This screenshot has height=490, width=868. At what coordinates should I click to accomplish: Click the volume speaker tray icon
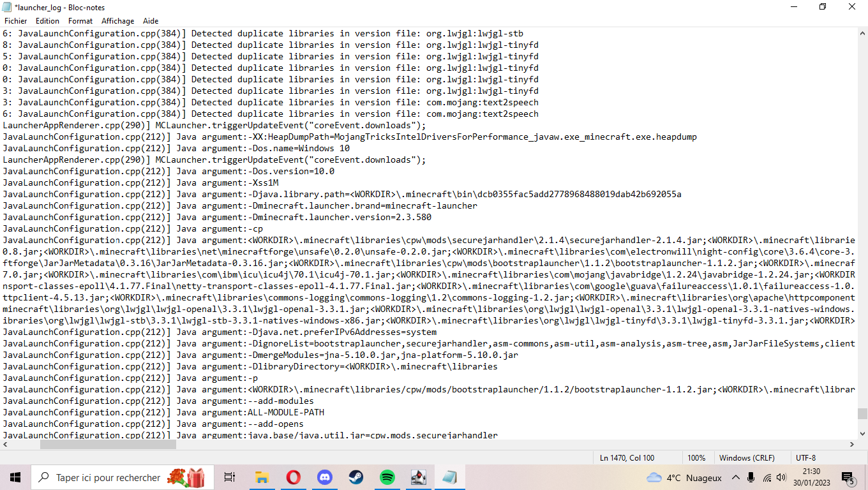(782, 477)
